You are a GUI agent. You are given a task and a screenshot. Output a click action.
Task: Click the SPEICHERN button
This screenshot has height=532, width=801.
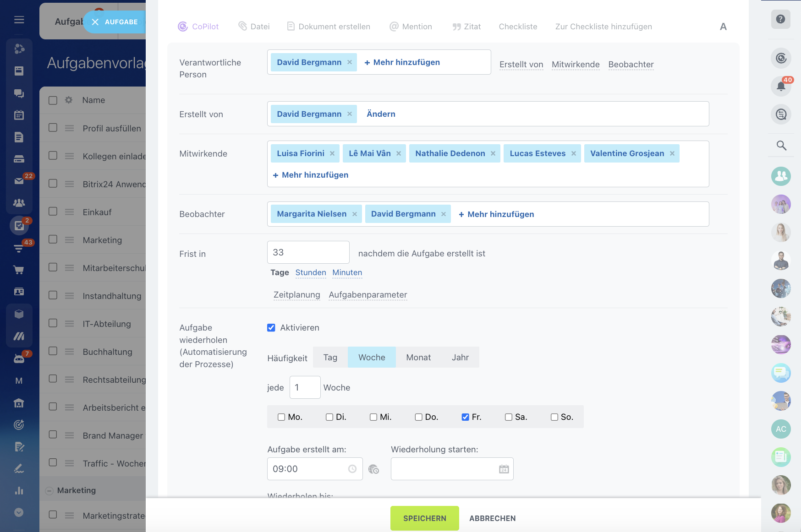[x=424, y=518]
